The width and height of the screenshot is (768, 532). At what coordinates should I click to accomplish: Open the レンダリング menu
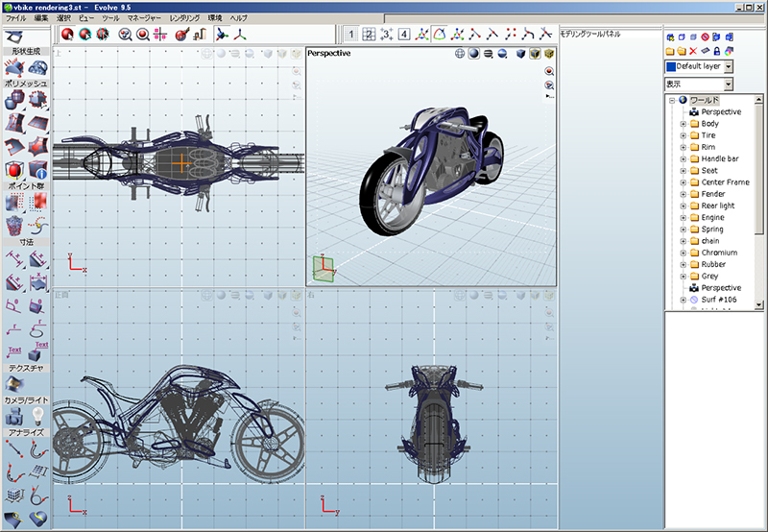coord(184,18)
